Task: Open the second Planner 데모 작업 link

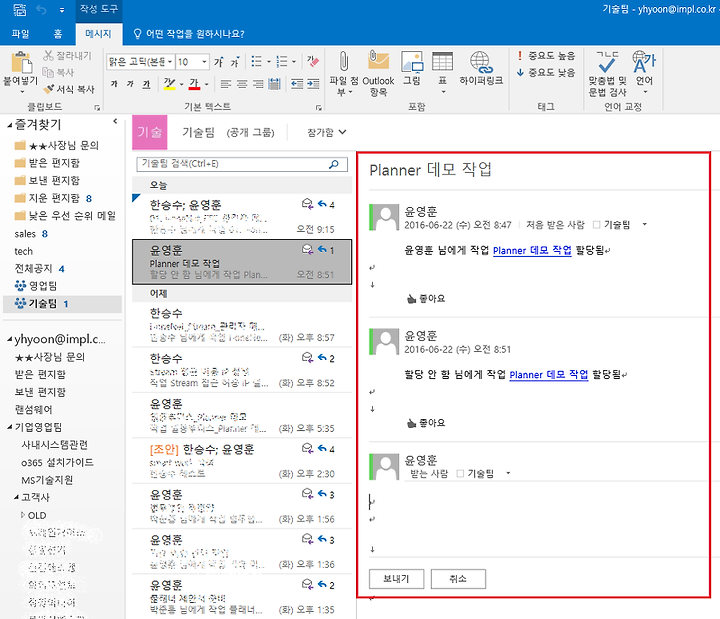Action: [549, 374]
